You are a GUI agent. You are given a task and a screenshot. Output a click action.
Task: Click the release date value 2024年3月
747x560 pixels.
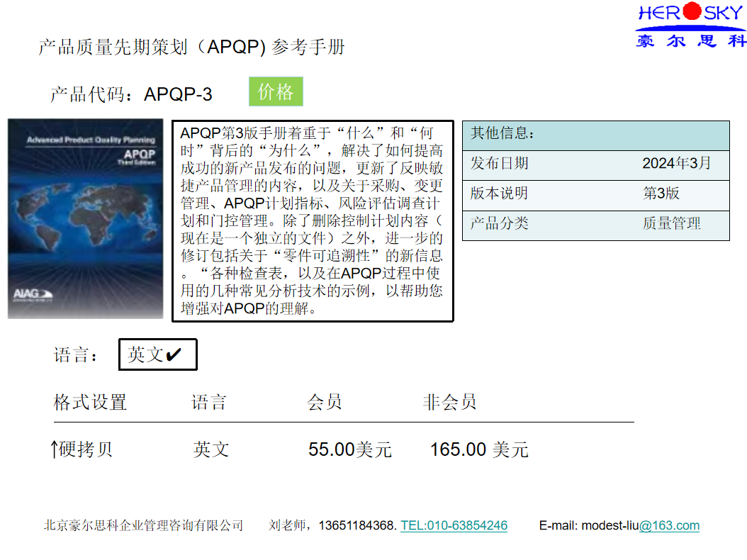pos(677,163)
